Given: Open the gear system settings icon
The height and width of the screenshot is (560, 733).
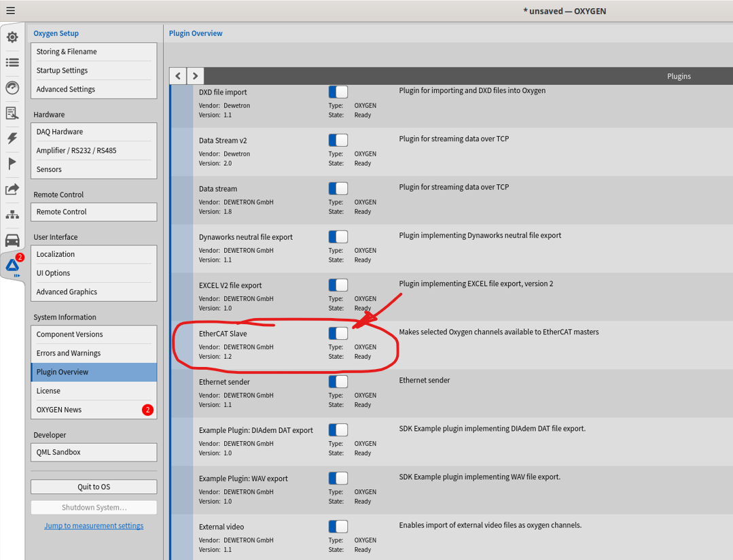Looking at the screenshot, I should click(12, 37).
